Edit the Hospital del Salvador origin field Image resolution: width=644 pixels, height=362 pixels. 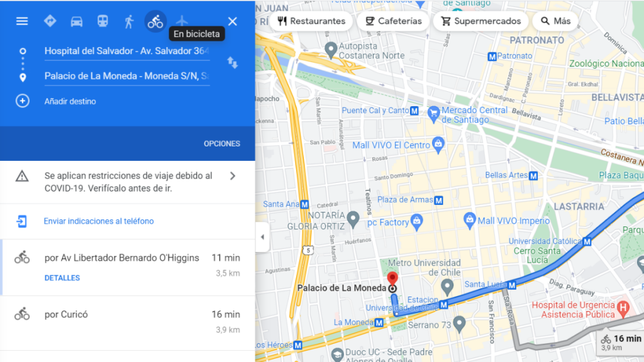[x=127, y=52]
